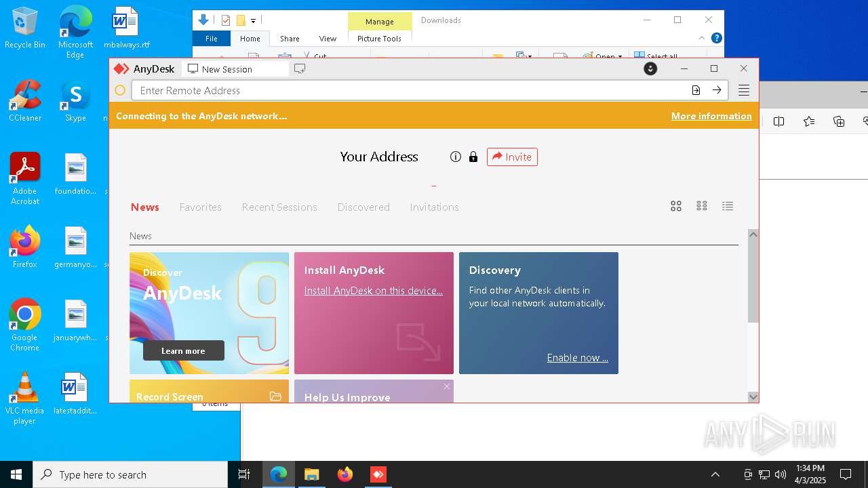Screen dimensions: 868x488
Task: Click the lock icon beside Your Address
Action: [473, 157]
